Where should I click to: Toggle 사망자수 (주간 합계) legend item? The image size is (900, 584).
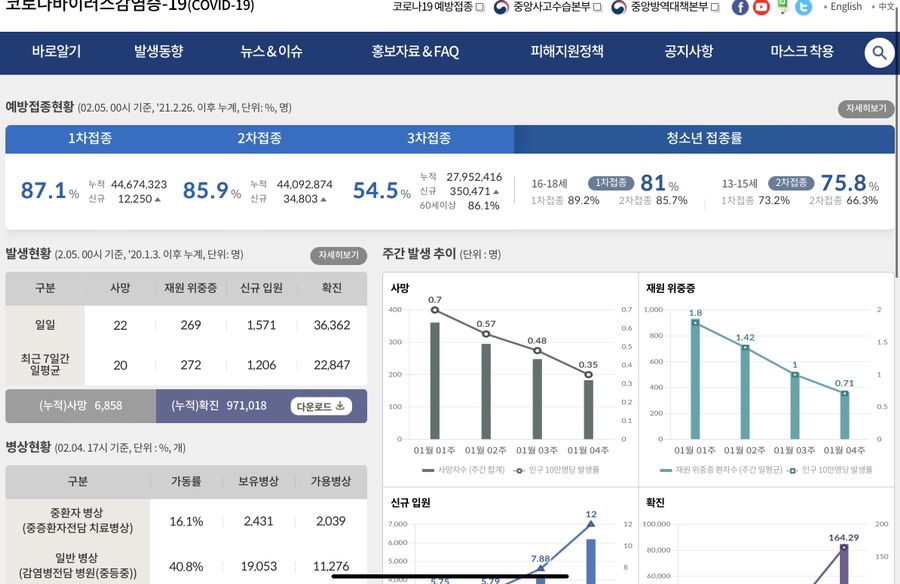pyautogui.click(x=463, y=470)
